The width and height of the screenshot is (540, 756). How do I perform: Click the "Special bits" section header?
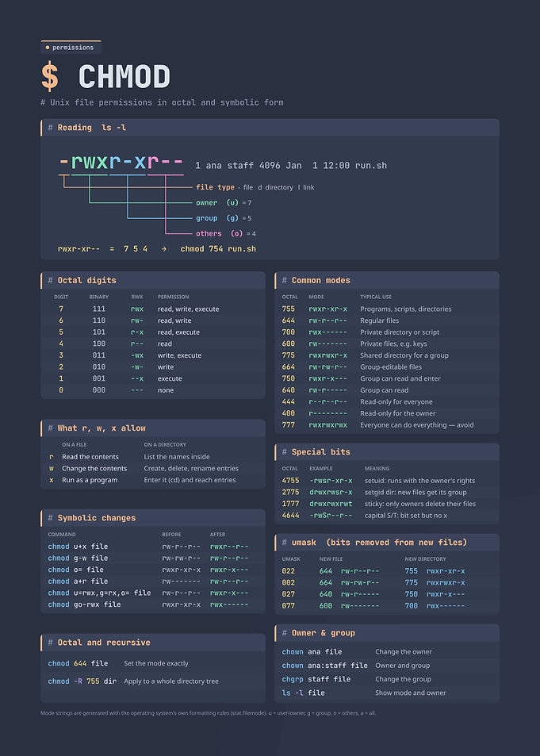click(x=387, y=451)
